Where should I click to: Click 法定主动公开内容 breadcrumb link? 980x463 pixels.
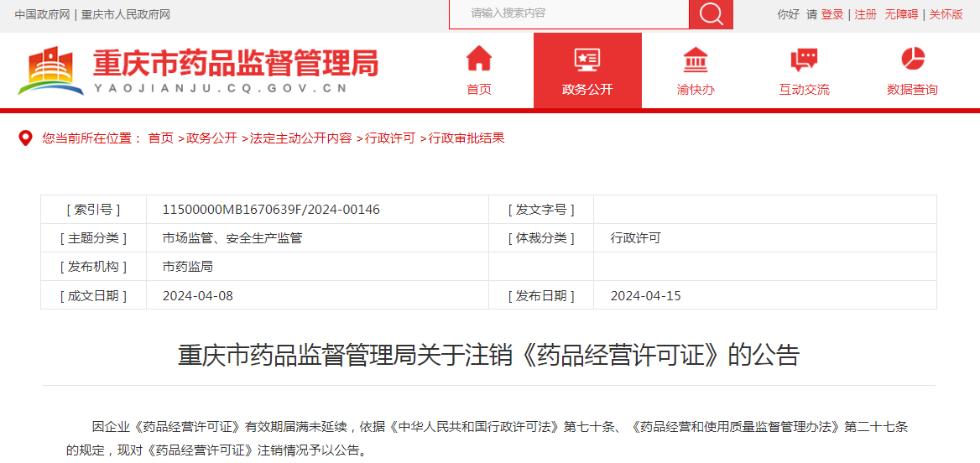pos(300,138)
